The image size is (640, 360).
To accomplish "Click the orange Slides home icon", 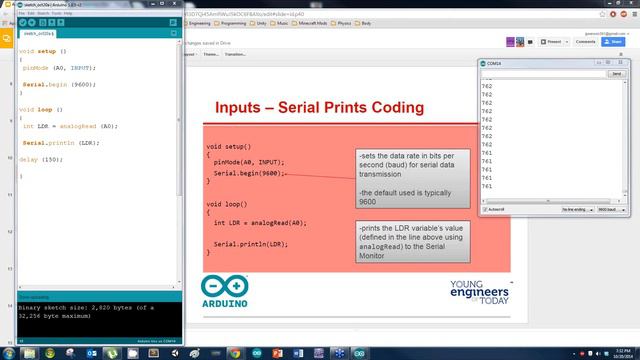I will 7,39.
